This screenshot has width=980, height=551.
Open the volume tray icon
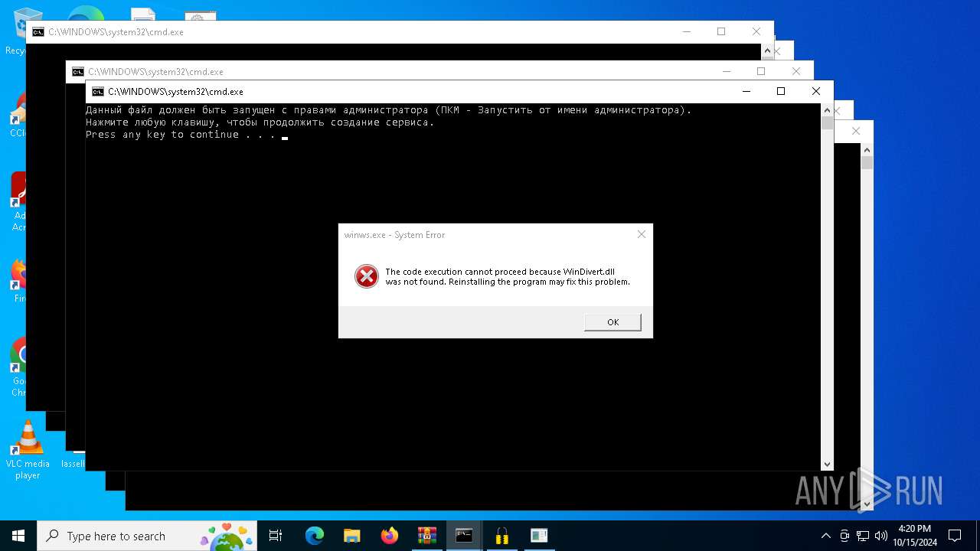point(881,536)
